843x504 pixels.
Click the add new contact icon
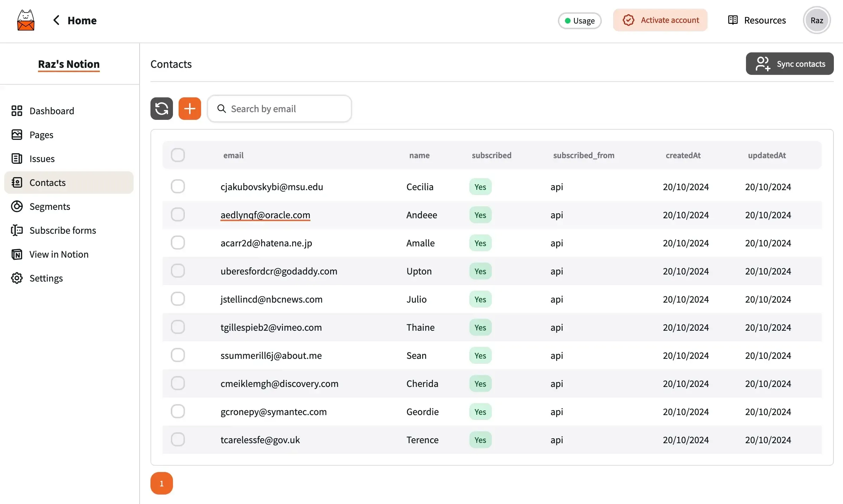tap(189, 108)
